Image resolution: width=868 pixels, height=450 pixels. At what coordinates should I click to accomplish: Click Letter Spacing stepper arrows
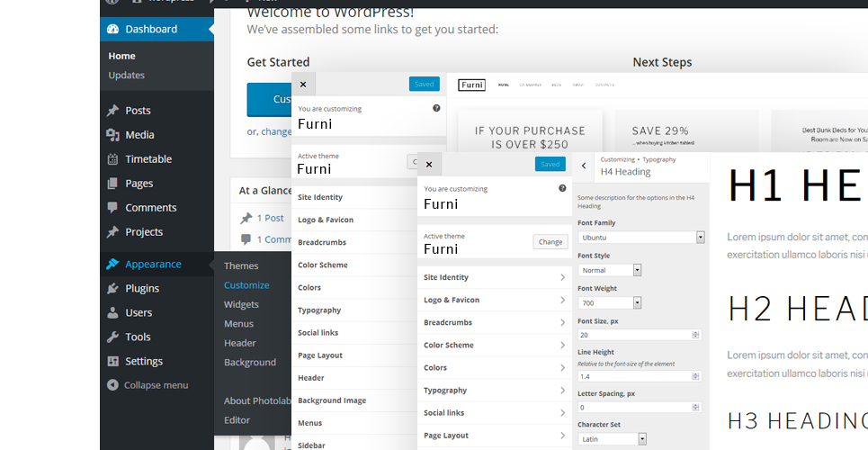[696, 408]
